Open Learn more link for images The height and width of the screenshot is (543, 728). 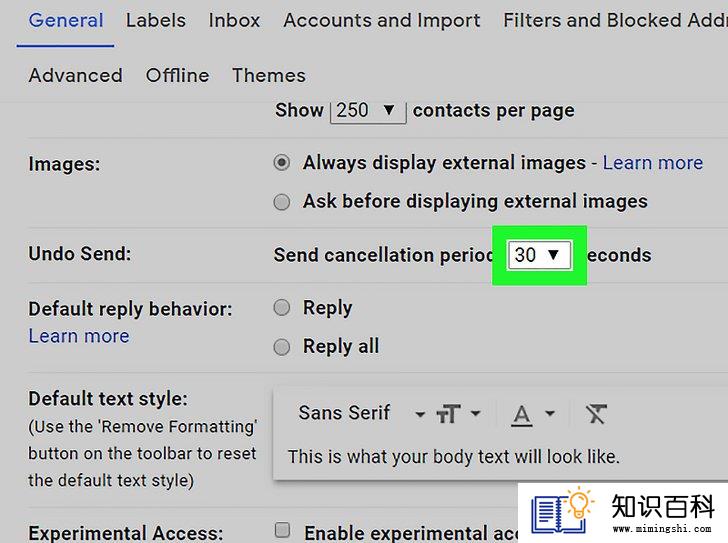pyautogui.click(x=653, y=163)
